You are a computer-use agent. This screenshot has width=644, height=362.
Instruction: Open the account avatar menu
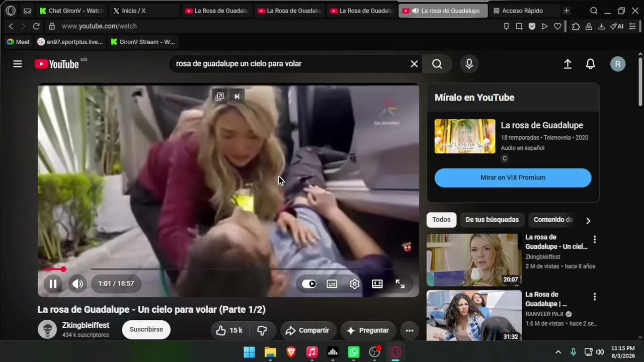tap(618, 64)
